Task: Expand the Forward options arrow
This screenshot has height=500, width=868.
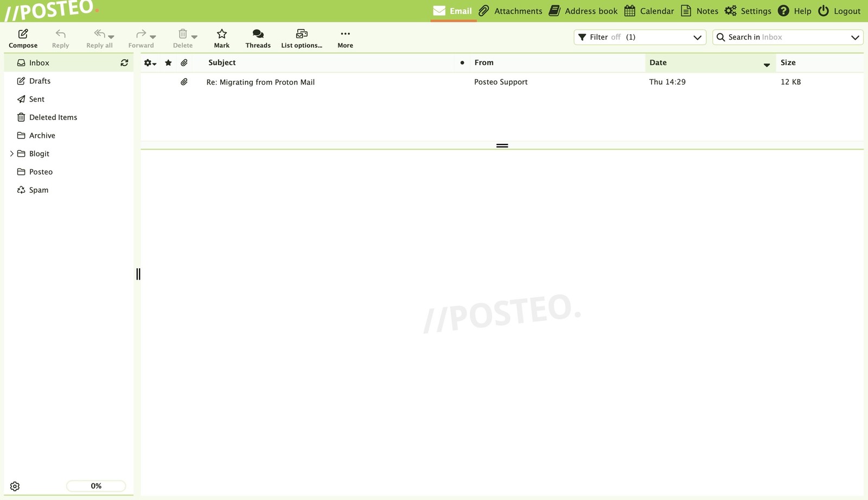Action: point(153,37)
